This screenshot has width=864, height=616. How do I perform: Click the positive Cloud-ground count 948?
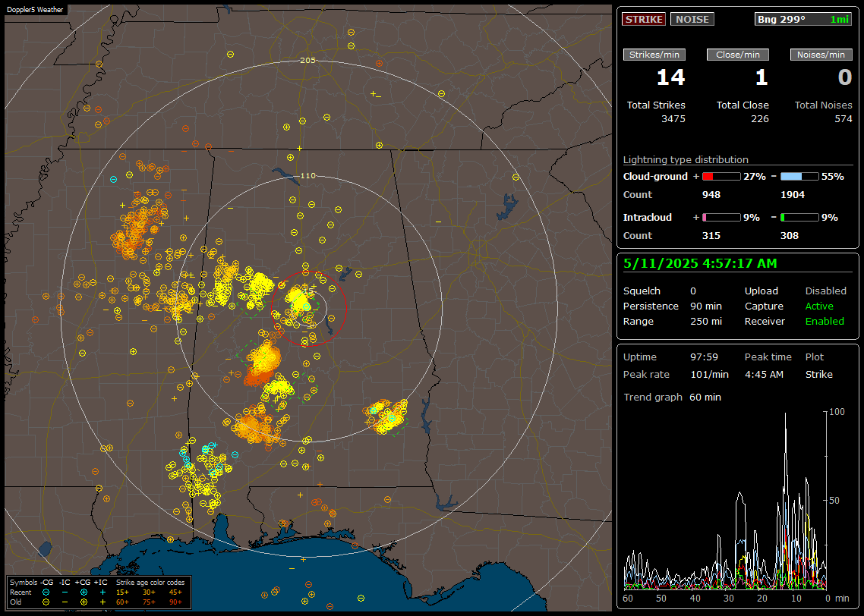pyautogui.click(x=711, y=195)
